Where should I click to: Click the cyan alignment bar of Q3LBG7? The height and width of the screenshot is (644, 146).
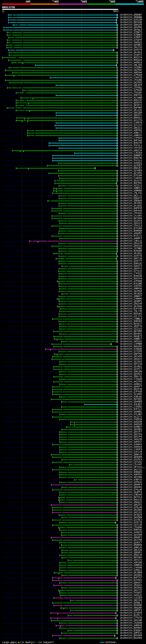point(101,404)
